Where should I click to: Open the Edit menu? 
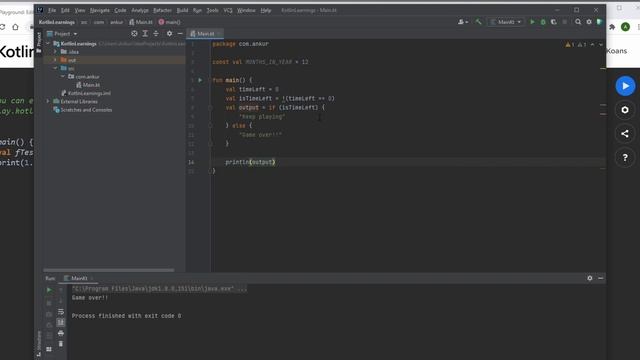coord(65,10)
